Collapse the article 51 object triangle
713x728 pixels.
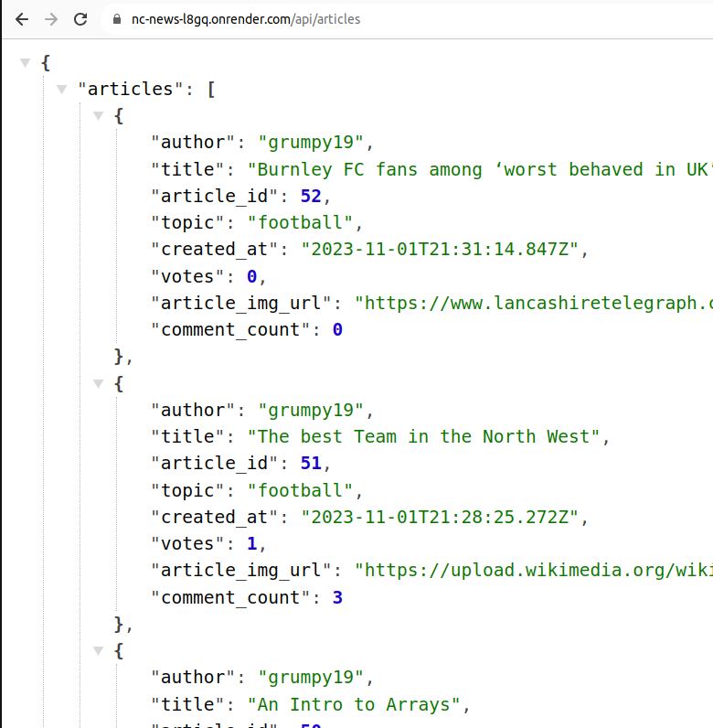[98, 383]
